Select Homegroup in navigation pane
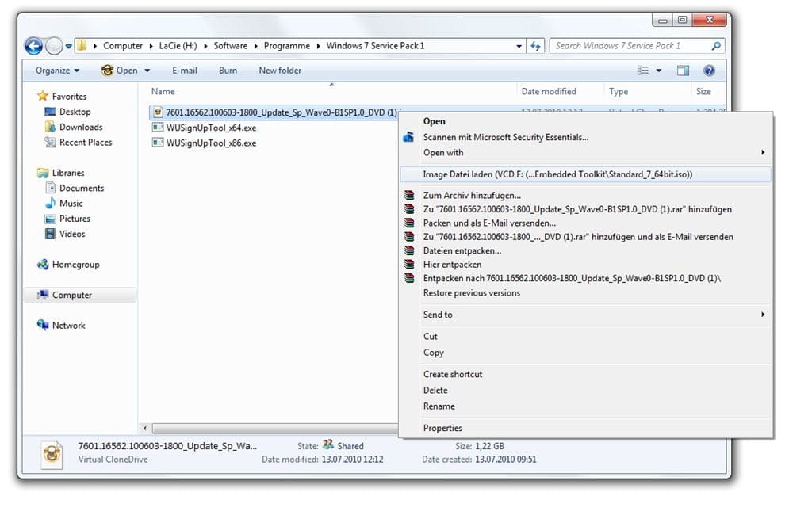This screenshot has width=812, height=511. [x=75, y=265]
